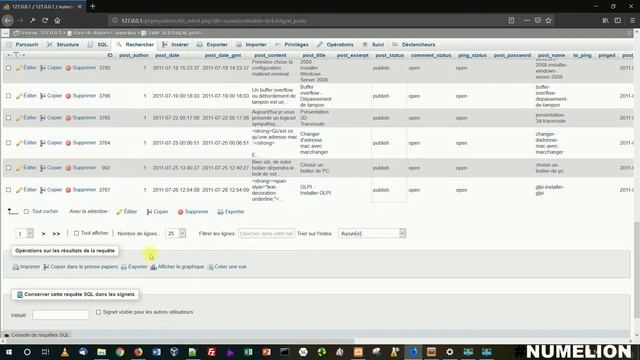Open the Opérations tab

point(335,44)
